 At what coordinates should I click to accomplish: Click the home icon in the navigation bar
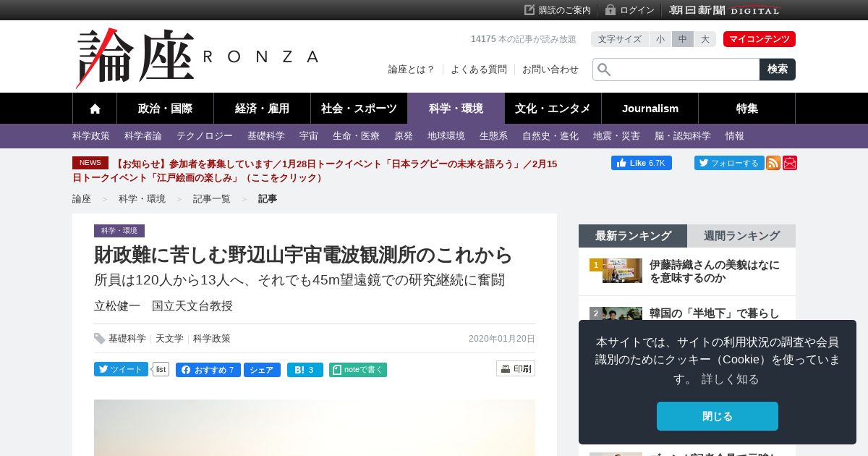point(95,109)
